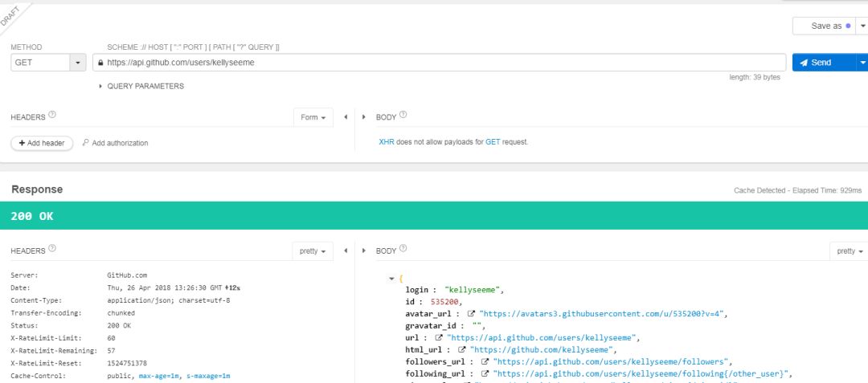Image resolution: width=868 pixels, height=383 pixels.
Task: Click the Status header value 200 OK
Action: [119, 325]
